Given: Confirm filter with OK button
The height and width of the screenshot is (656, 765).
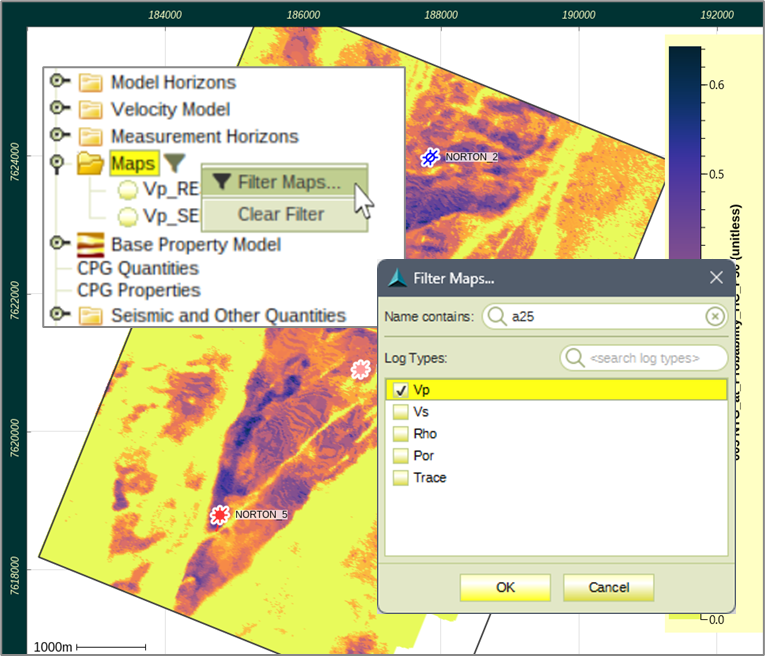Looking at the screenshot, I should pyautogui.click(x=505, y=587).
